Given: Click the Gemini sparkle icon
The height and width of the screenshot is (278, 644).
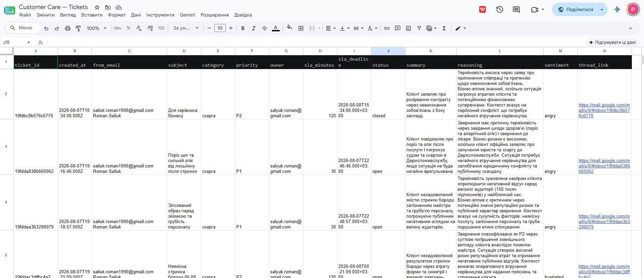Looking at the screenshot, I should tap(617, 9).
